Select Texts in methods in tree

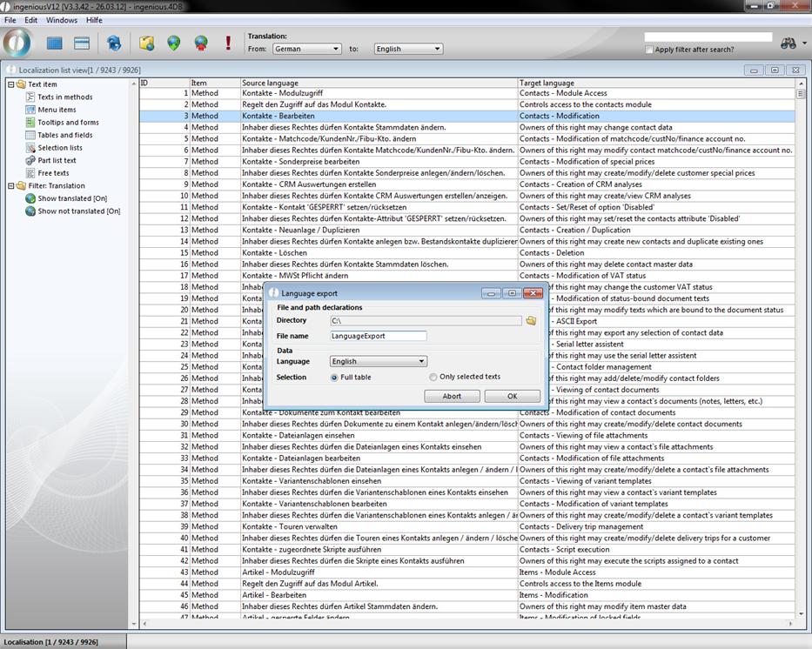(x=64, y=97)
